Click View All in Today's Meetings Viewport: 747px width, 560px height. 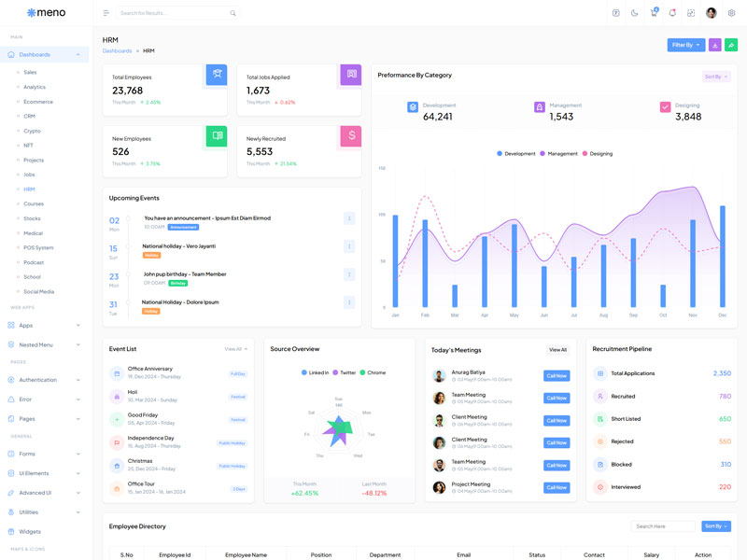coord(557,350)
